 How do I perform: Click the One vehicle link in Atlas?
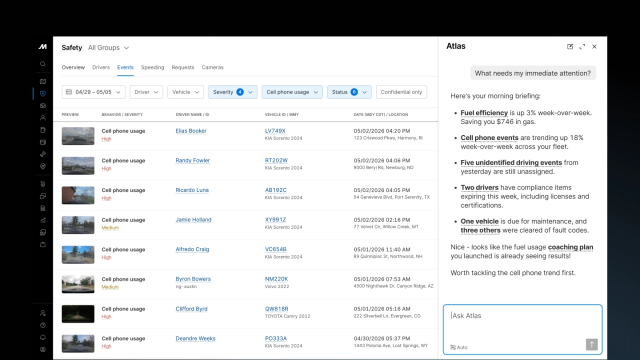point(480,222)
